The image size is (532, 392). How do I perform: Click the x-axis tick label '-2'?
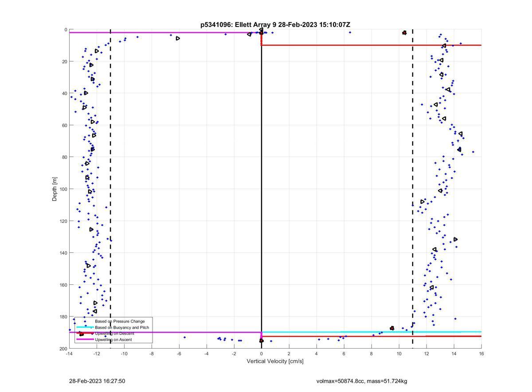(x=234, y=353)
